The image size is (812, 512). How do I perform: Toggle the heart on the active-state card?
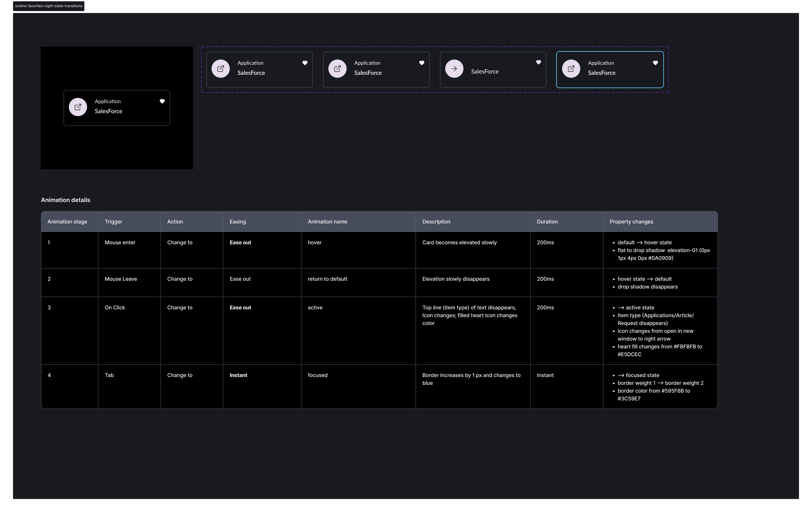click(539, 62)
